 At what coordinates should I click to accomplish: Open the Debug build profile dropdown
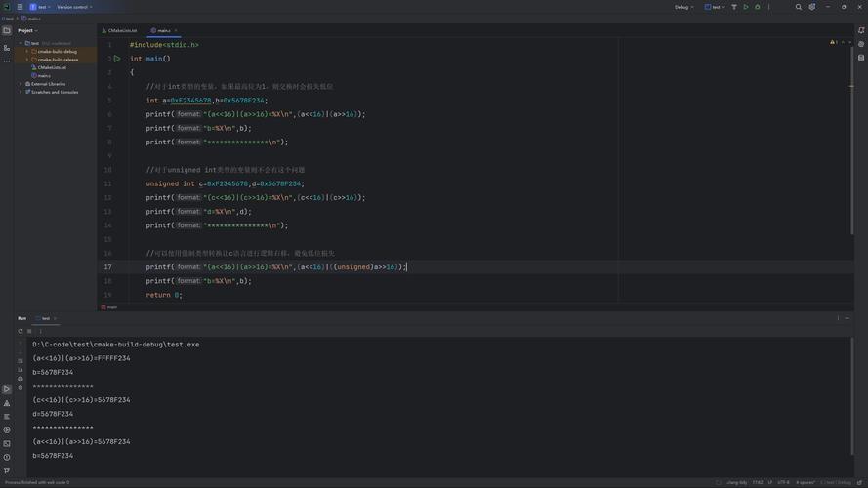683,7
